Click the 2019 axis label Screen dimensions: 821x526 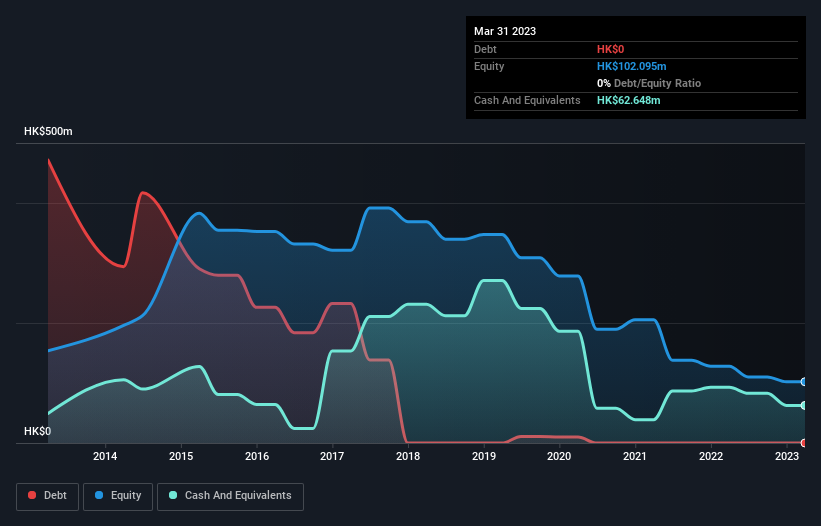click(484, 456)
